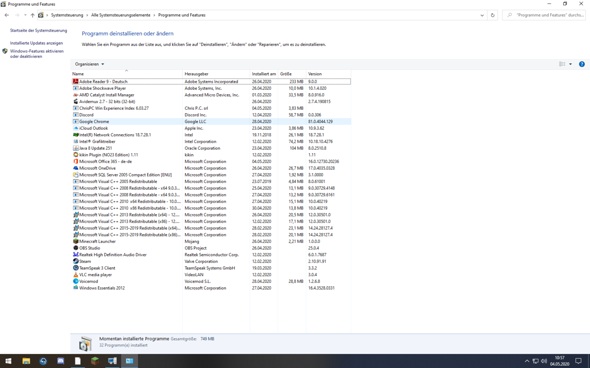Click the Programme und Features breadcrumb
This screenshot has height=368, width=590.
(x=182, y=15)
